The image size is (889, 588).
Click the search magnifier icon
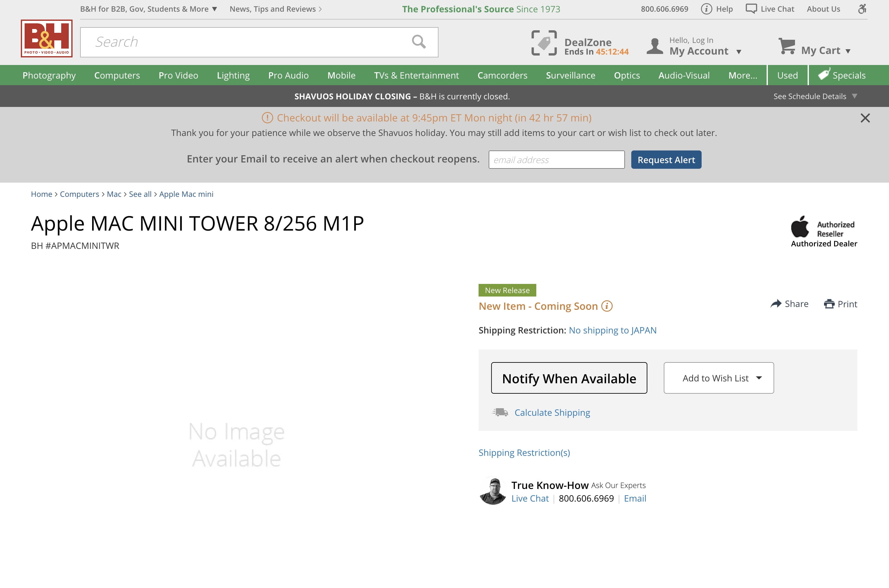pos(418,42)
